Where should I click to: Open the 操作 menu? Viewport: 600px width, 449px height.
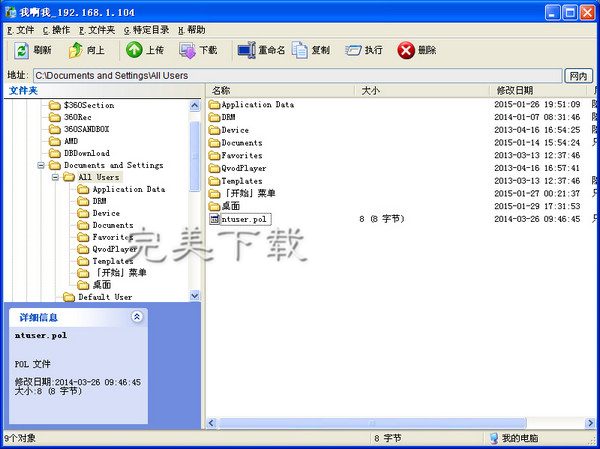(56, 30)
